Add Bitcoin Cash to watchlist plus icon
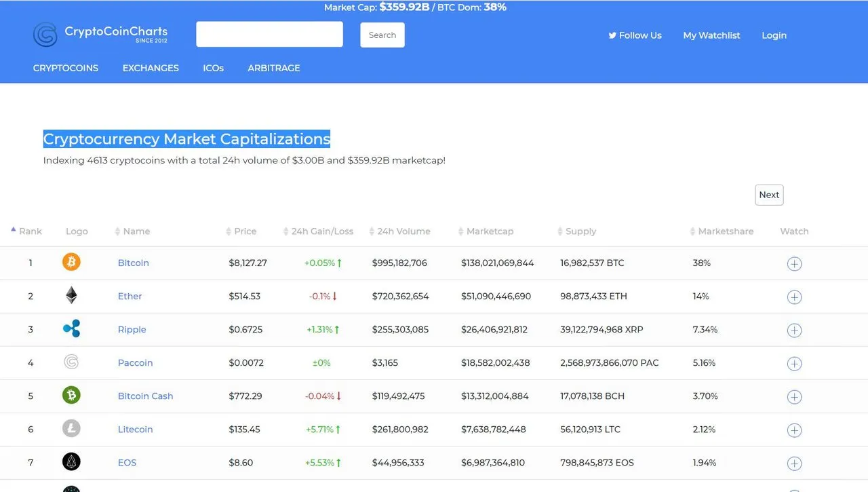Screen dimensions: 868x492 (794, 396)
